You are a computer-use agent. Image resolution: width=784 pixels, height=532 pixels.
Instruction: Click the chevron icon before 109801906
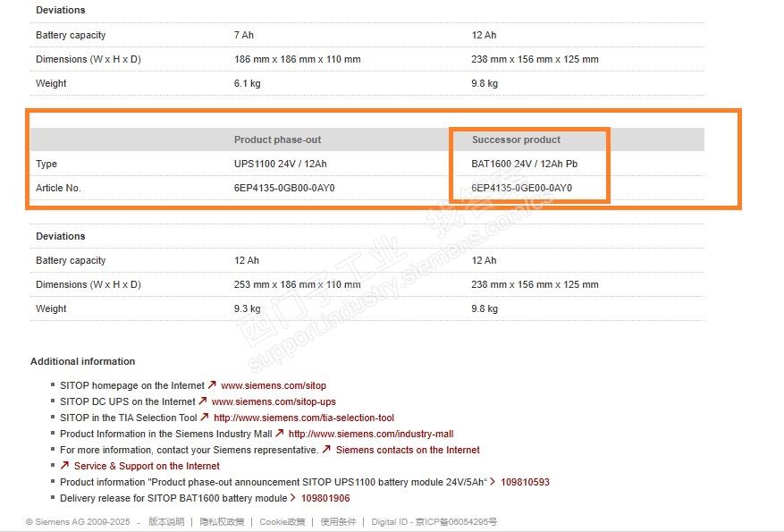coord(293,497)
